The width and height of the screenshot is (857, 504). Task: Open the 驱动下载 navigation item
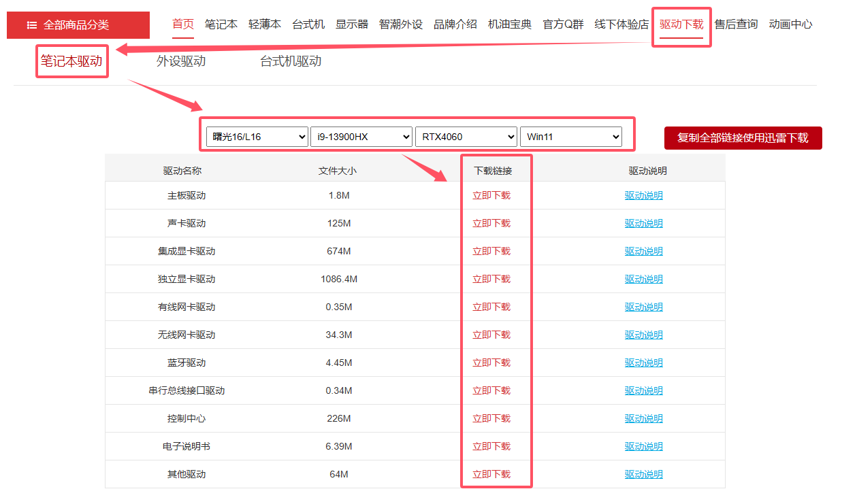681,23
